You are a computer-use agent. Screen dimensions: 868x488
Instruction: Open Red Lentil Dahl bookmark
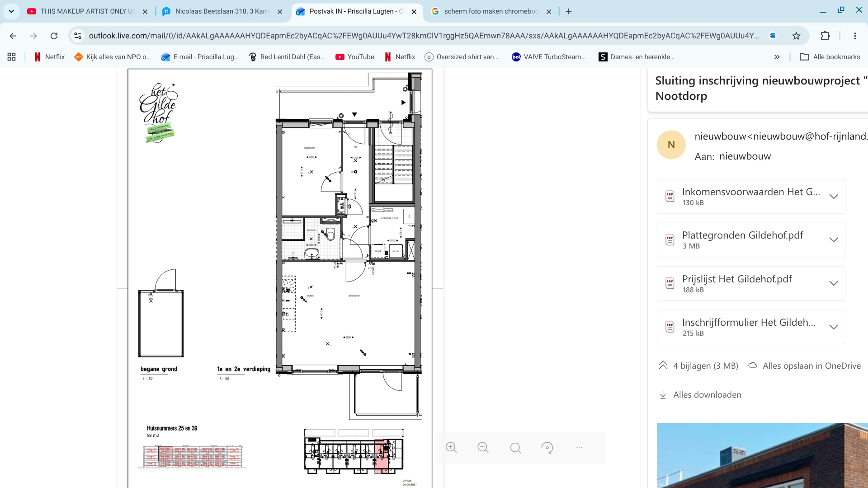[287, 57]
